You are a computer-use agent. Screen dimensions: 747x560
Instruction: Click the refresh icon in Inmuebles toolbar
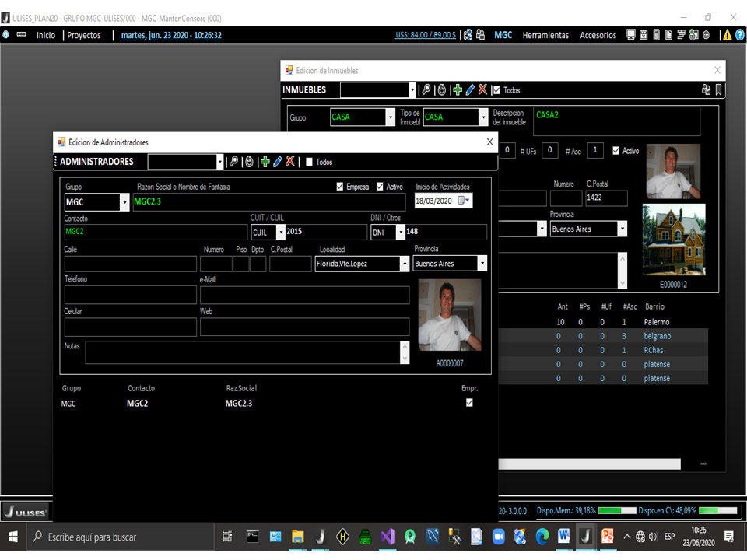[441, 90]
